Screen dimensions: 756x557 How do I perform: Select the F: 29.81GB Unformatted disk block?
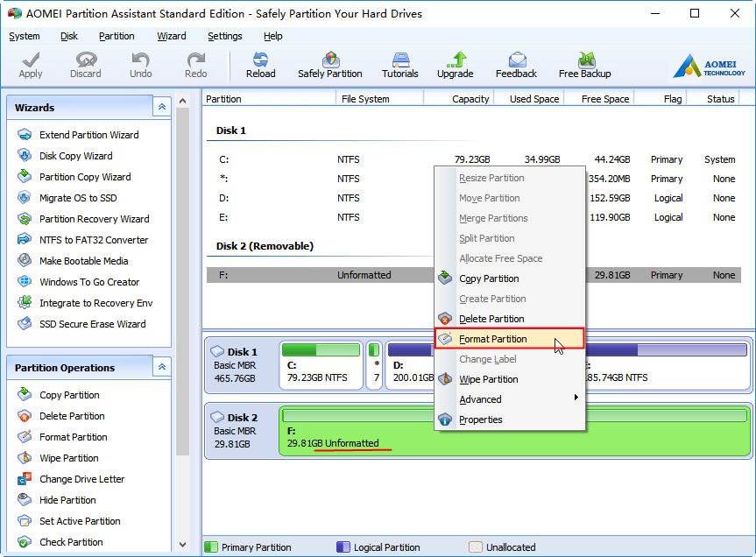coord(514,431)
